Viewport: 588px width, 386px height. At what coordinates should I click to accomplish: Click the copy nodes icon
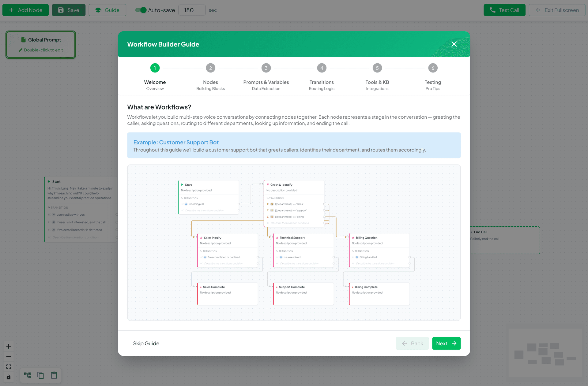(x=40, y=375)
